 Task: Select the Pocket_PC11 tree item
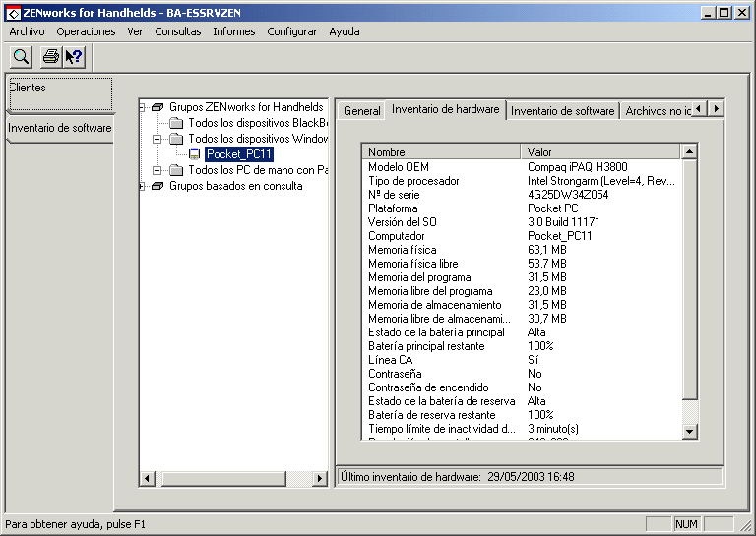pos(239,154)
